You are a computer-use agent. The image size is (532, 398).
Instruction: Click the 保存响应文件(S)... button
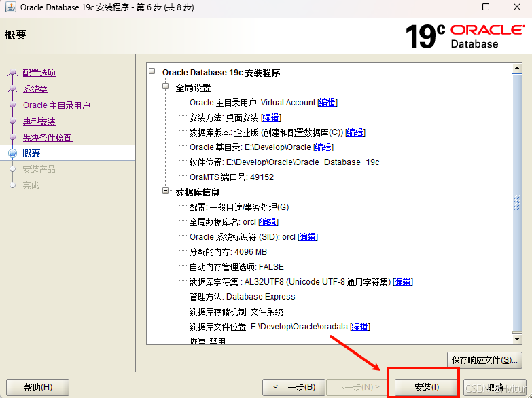click(484, 360)
